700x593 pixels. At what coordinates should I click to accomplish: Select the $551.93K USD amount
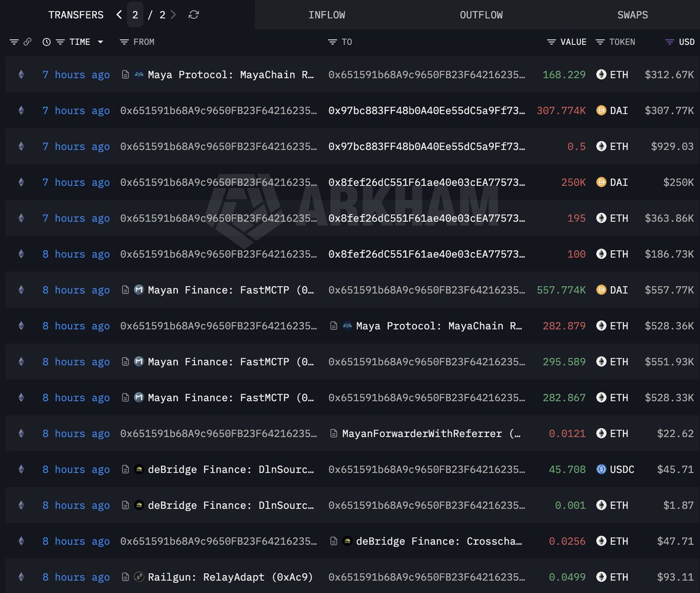(669, 362)
